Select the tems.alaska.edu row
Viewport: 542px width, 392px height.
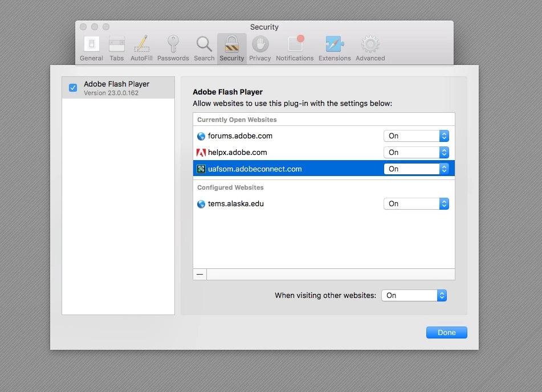(324, 203)
